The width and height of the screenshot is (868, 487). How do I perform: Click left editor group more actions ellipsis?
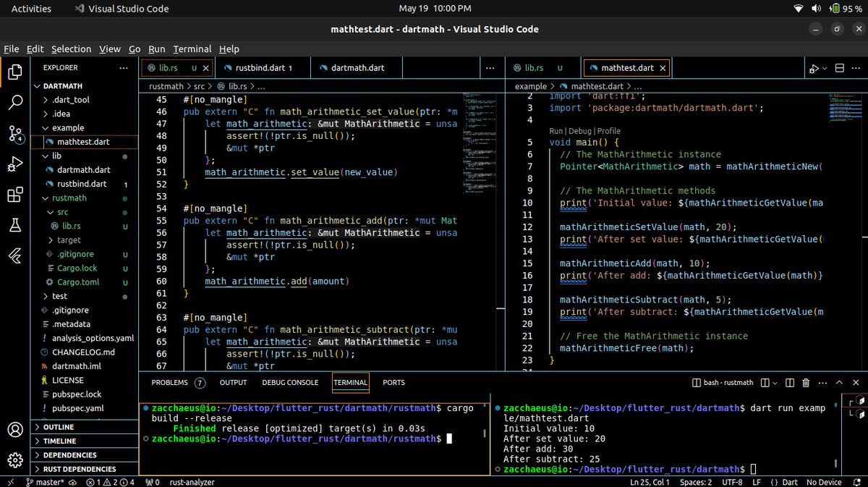click(491, 68)
